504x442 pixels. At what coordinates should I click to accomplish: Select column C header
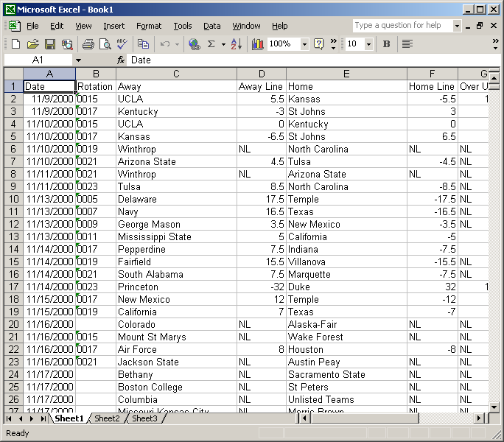[x=176, y=74]
